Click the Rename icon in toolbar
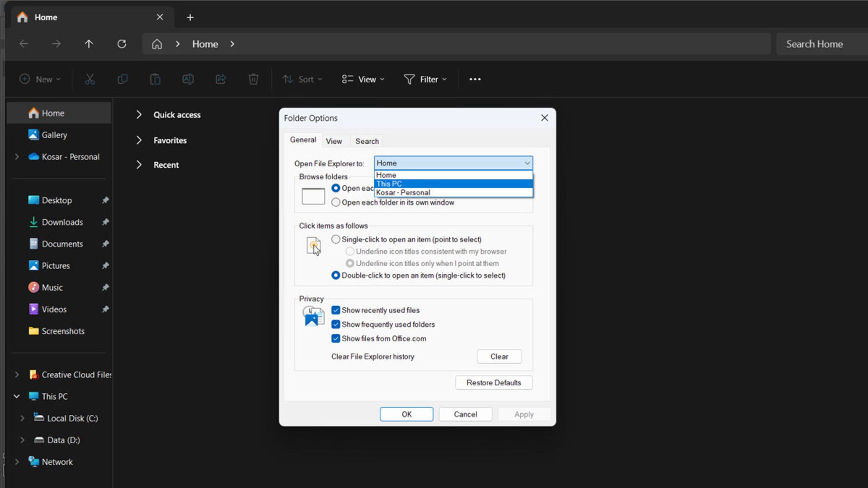This screenshot has height=488, width=868. (x=188, y=79)
